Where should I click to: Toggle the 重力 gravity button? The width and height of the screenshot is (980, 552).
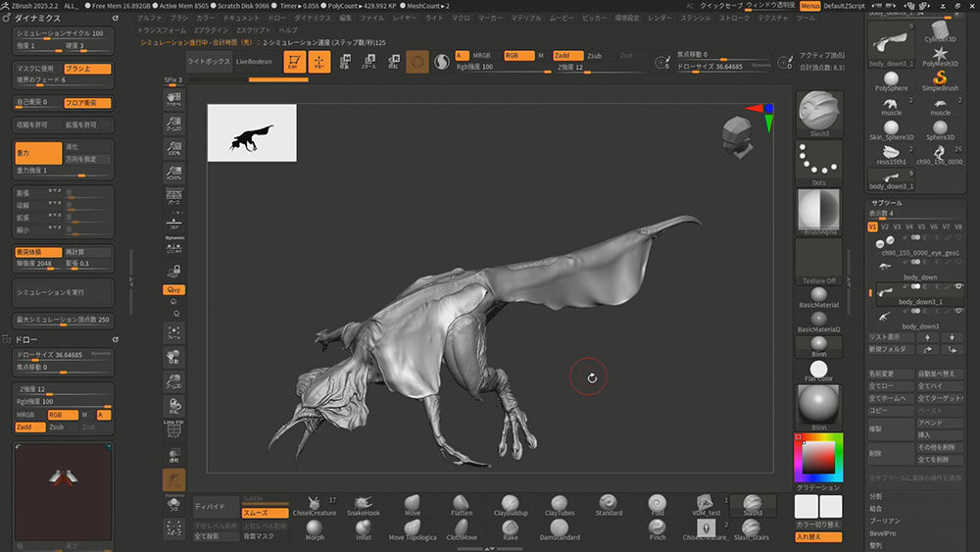click(38, 153)
